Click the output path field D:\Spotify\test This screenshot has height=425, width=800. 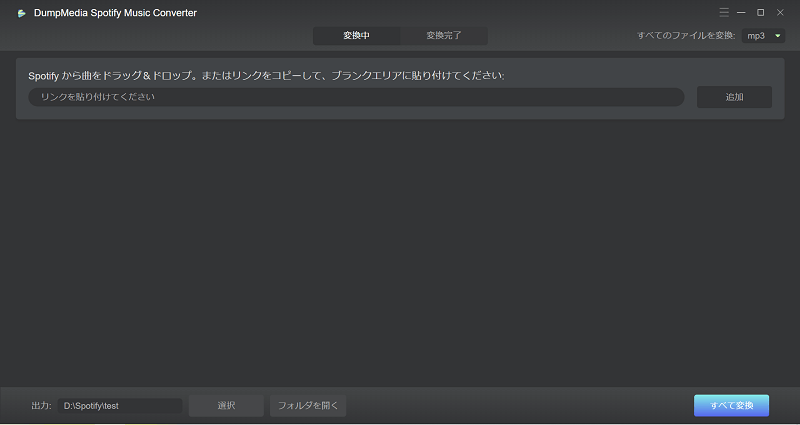(120, 406)
